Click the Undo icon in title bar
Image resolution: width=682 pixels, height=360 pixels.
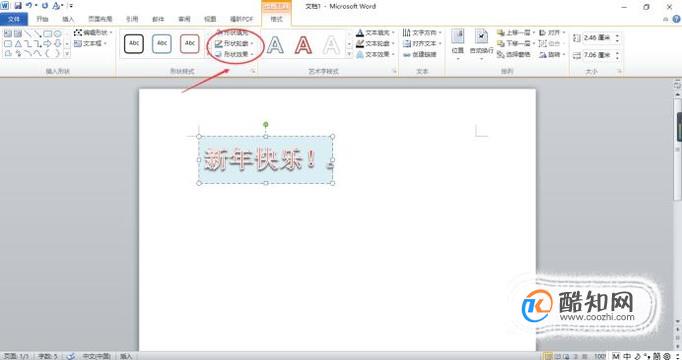coord(29,6)
